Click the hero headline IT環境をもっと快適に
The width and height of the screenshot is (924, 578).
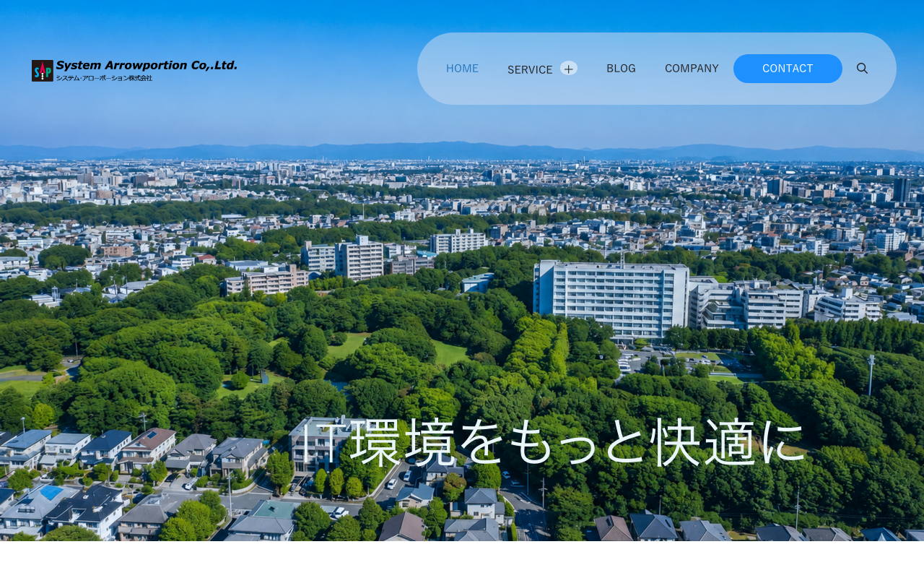[x=553, y=442]
